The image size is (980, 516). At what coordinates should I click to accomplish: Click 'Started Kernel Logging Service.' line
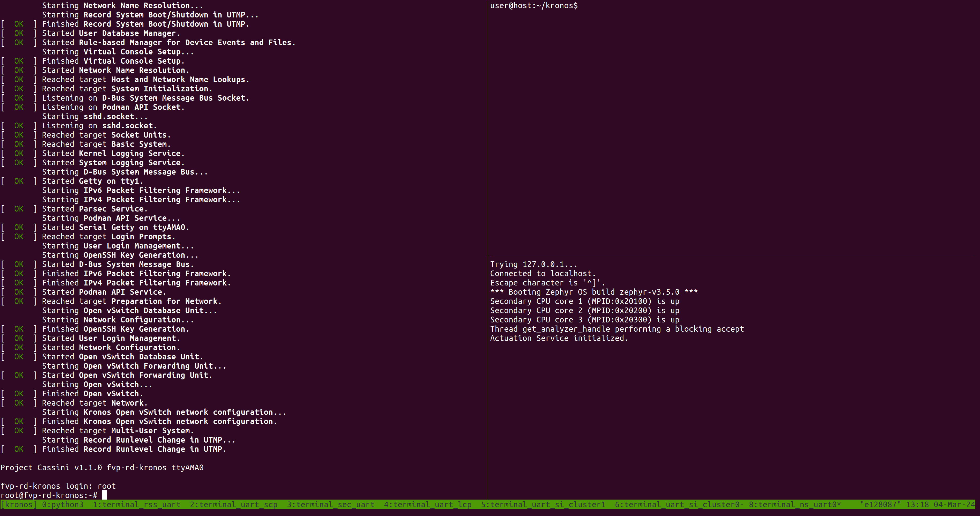point(113,153)
